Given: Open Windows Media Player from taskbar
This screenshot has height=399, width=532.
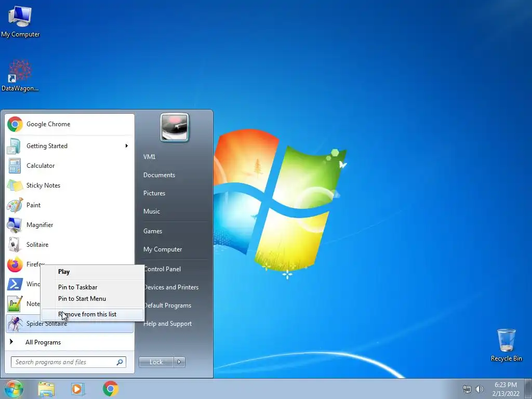Looking at the screenshot, I should coord(78,389).
